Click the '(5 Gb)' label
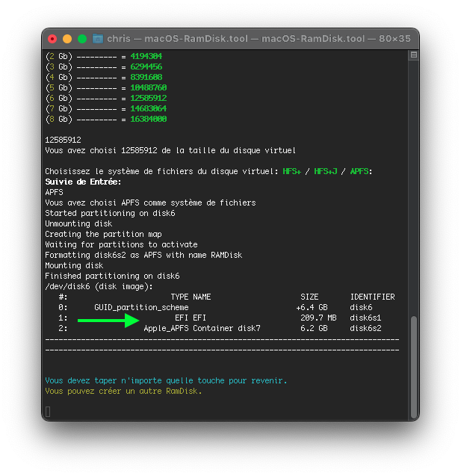This screenshot has height=476, width=461. tap(59, 87)
